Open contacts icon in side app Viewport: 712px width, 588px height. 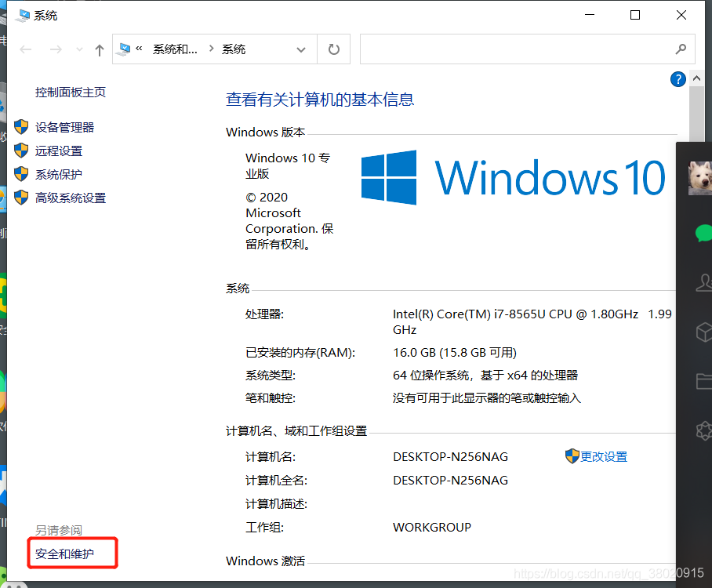tap(704, 283)
